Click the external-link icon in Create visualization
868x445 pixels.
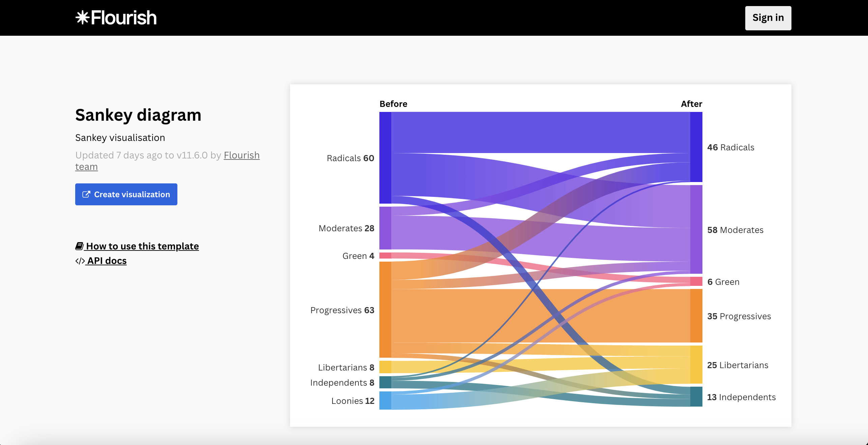(x=86, y=194)
